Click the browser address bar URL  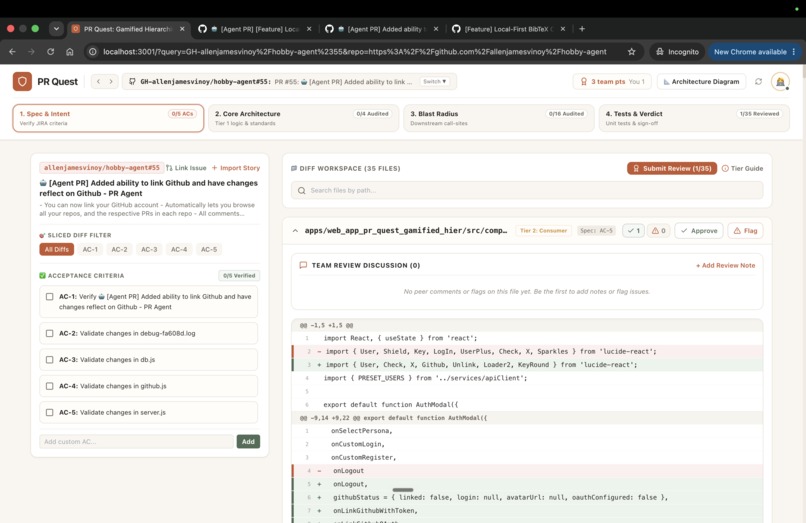click(x=355, y=51)
